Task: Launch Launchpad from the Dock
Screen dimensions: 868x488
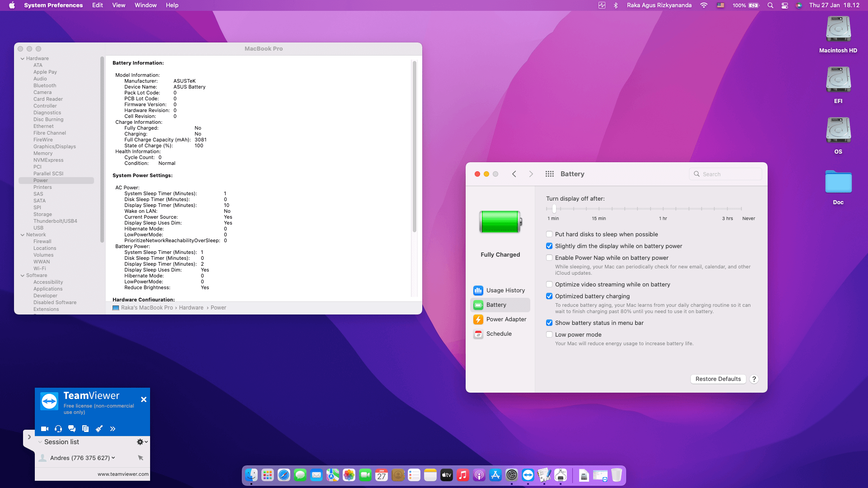Action: pyautogui.click(x=268, y=475)
